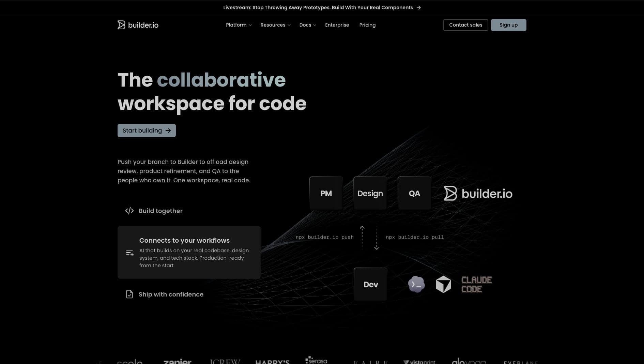Click the large builder.io logo in the diagram
This screenshot has height=364, width=644.
tap(478, 194)
